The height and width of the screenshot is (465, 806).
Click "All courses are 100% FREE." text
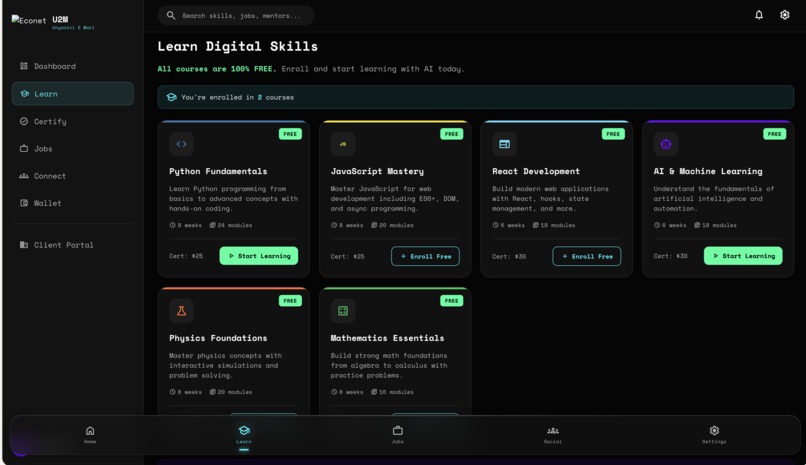click(x=217, y=69)
